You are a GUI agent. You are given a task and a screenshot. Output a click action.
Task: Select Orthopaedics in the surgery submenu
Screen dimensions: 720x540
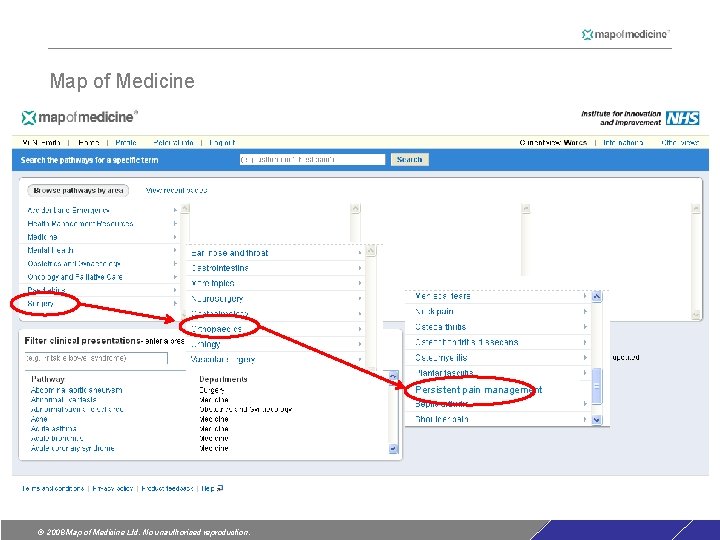(x=216, y=329)
